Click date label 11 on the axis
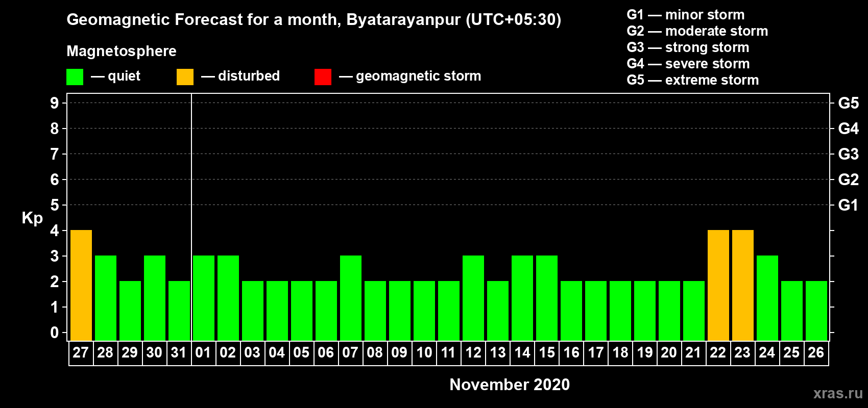The width and height of the screenshot is (868, 408). point(448,353)
